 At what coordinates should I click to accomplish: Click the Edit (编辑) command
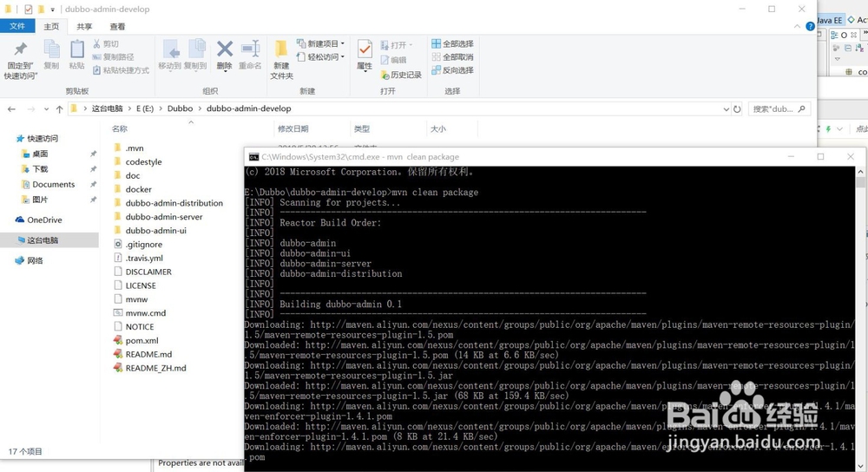point(393,60)
